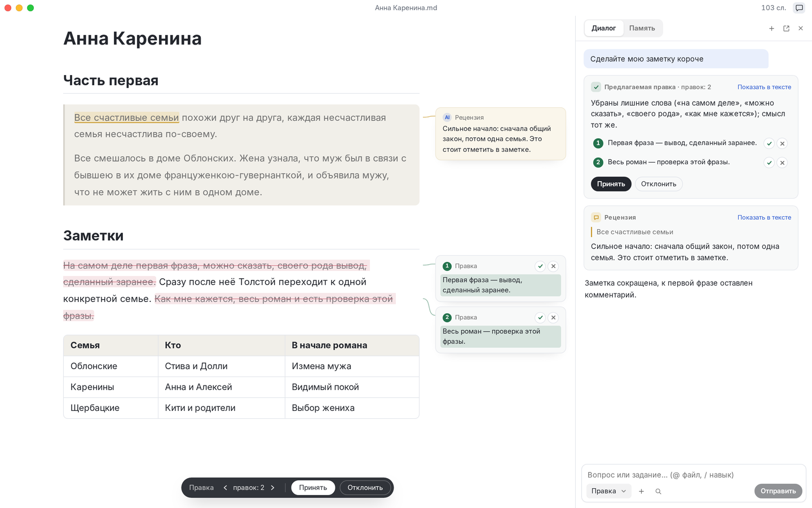
Task: Reject edit 1 in chat suggestion list
Action: point(782,143)
